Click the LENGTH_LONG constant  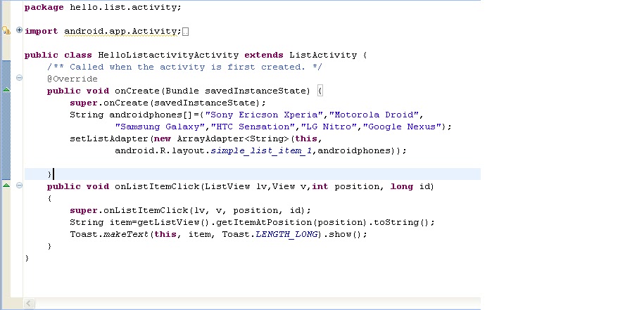286,235
